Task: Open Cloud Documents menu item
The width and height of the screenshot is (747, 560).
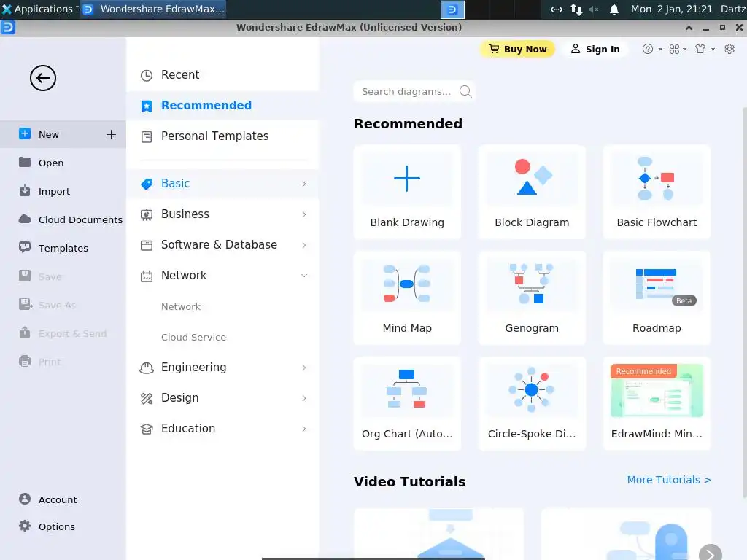Action: click(63, 219)
